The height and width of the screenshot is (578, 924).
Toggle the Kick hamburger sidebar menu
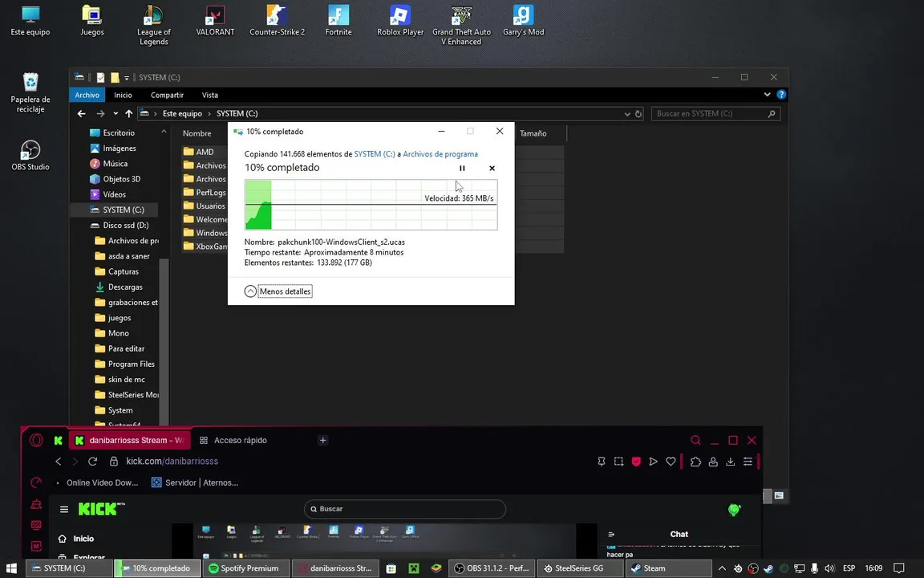click(64, 509)
